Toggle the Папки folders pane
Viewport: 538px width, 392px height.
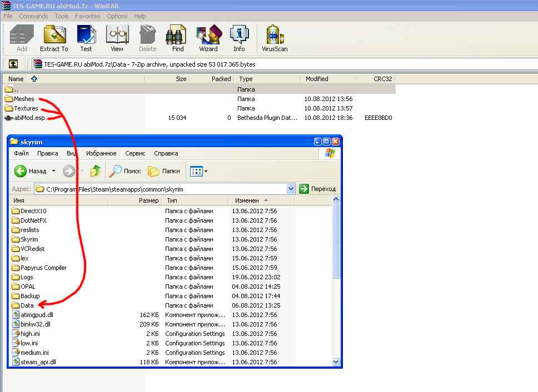[164, 171]
